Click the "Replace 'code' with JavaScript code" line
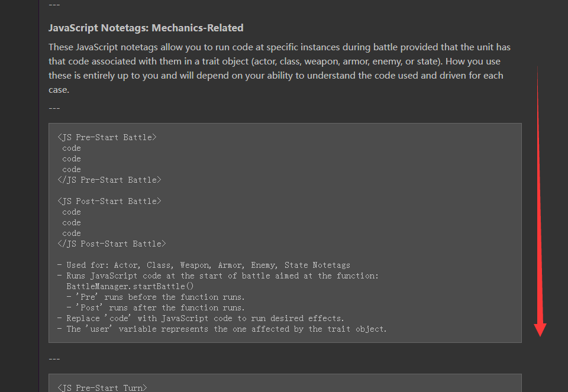568x392 pixels. click(201, 318)
